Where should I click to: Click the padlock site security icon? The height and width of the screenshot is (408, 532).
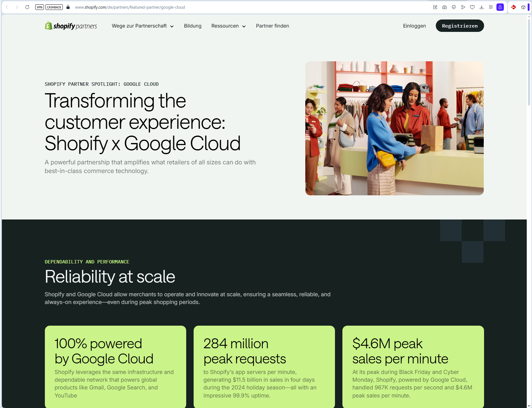point(68,7)
